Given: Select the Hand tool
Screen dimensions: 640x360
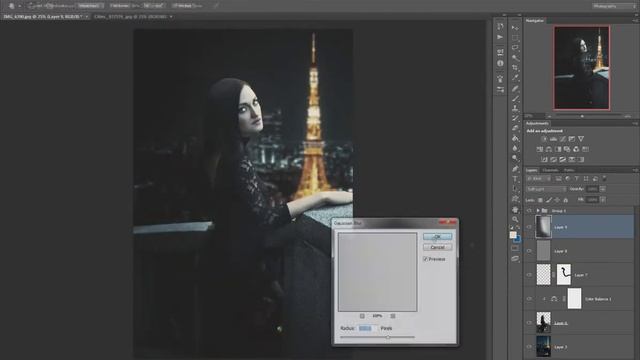Looking at the screenshot, I should [x=516, y=209].
